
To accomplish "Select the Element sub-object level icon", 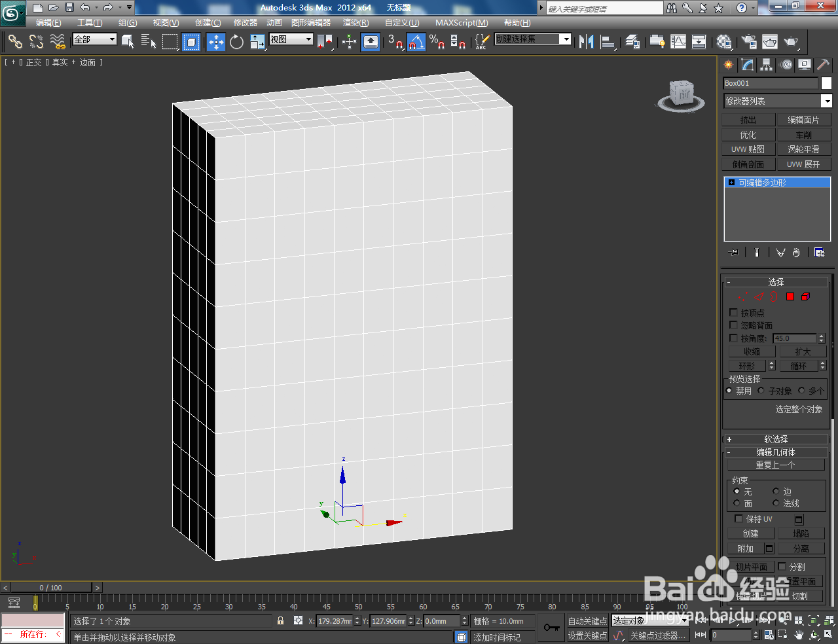I will pyautogui.click(x=805, y=296).
